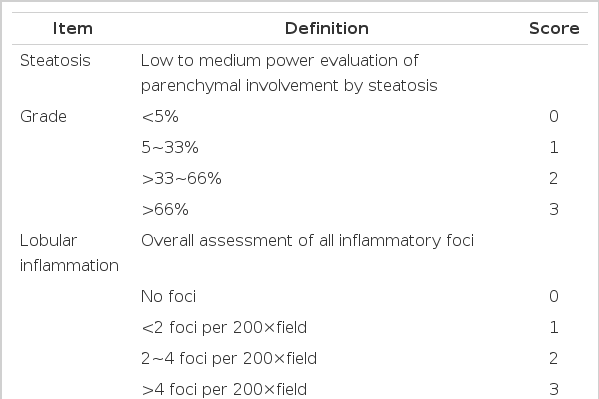The image size is (599, 399).
Task: Click the Definition column header
Action: point(327,29)
